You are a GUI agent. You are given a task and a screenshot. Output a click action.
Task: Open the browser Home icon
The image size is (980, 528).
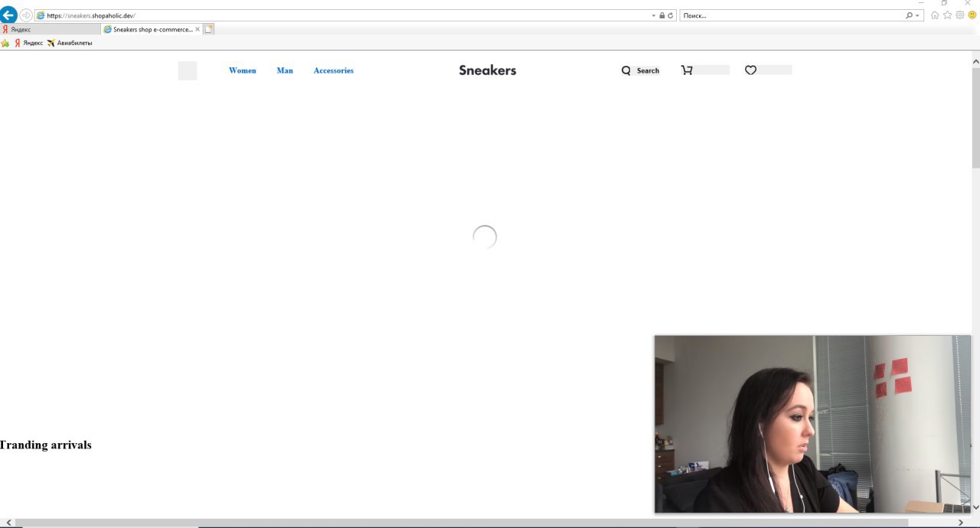point(935,15)
